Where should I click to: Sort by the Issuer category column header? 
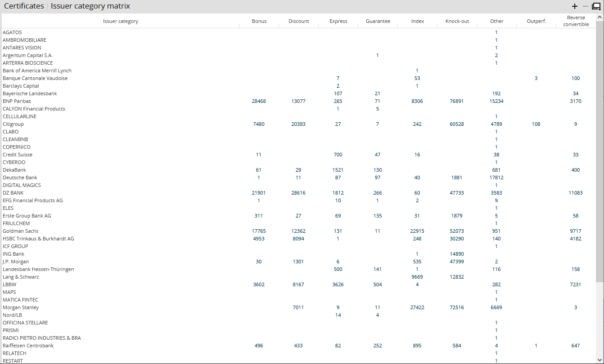[x=120, y=21]
